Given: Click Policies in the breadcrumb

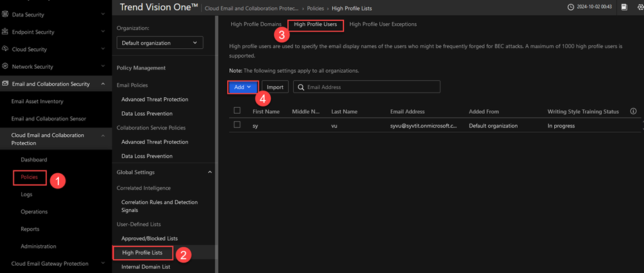Looking at the screenshot, I should pyautogui.click(x=316, y=8).
